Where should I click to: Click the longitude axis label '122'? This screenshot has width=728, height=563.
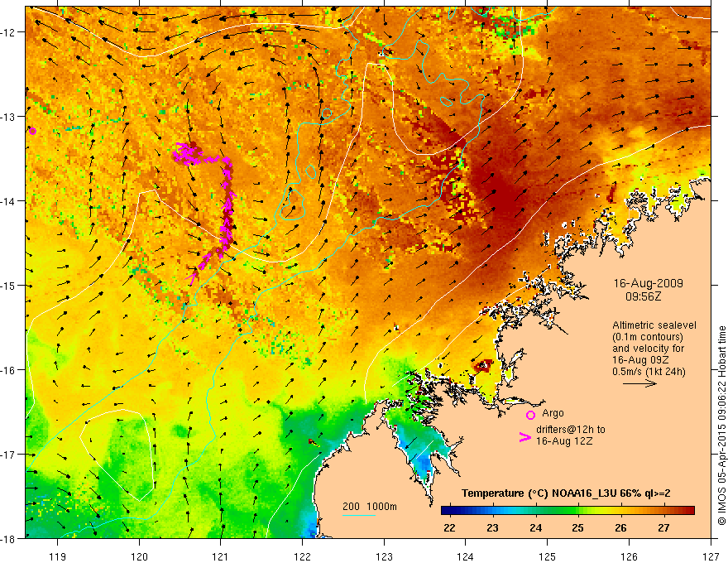click(302, 556)
